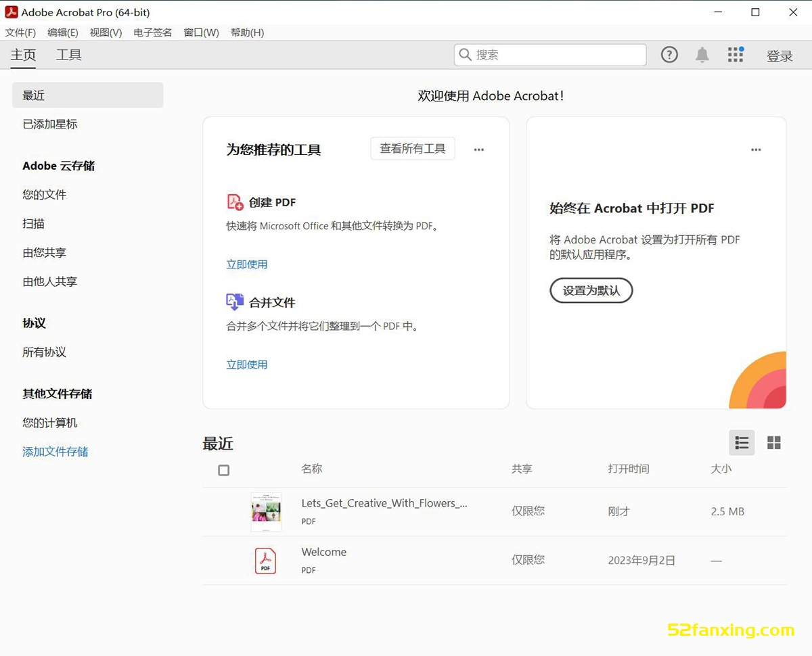Open 由他人共享 in the sidebar

pos(50,282)
